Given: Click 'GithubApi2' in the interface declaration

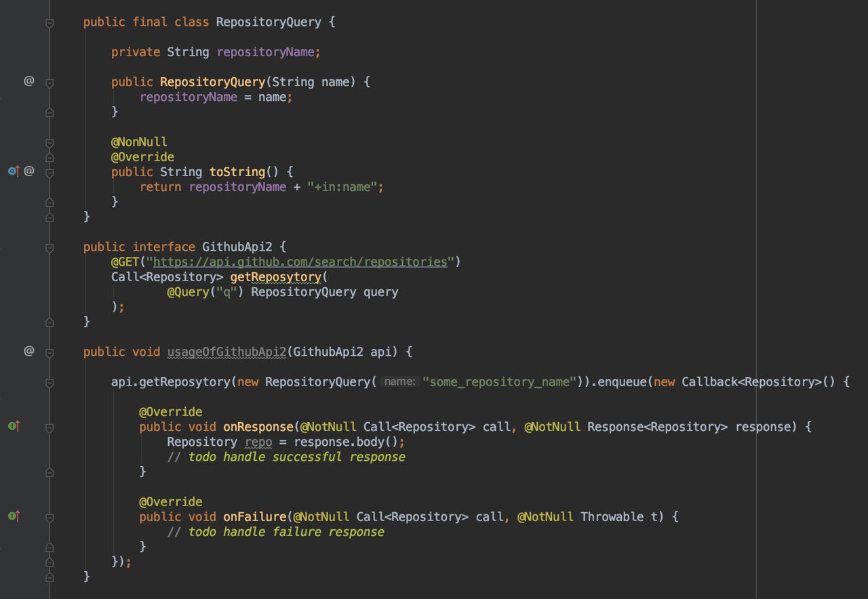Looking at the screenshot, I should 237,247.
